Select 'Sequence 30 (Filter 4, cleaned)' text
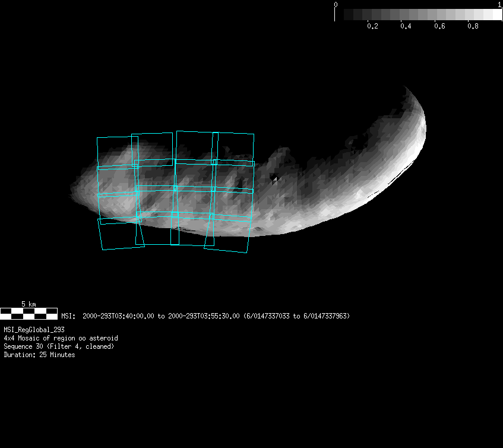The image size is (503, 448). coord(59,346)
